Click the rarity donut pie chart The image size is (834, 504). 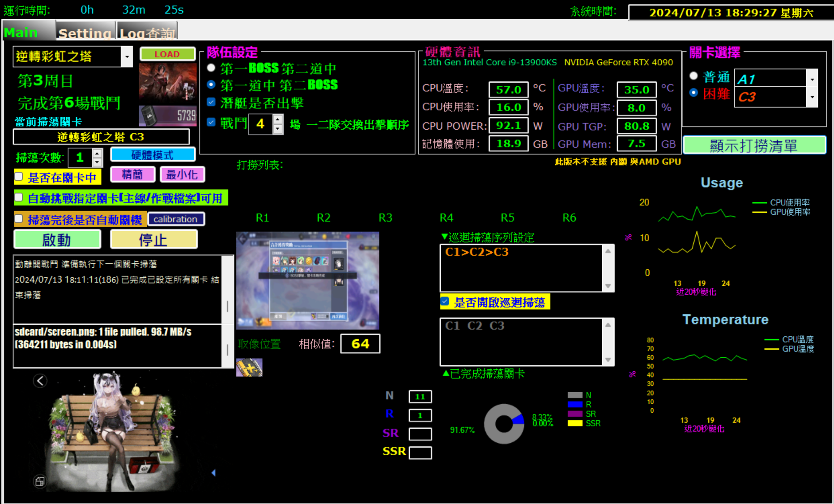click(x=504, y=424)
